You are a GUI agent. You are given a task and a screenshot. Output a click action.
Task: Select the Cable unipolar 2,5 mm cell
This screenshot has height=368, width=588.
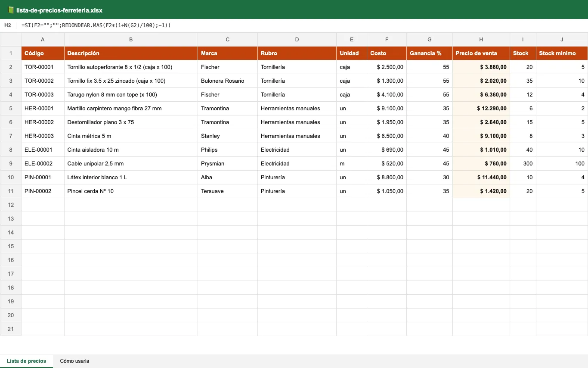[131, 164]
